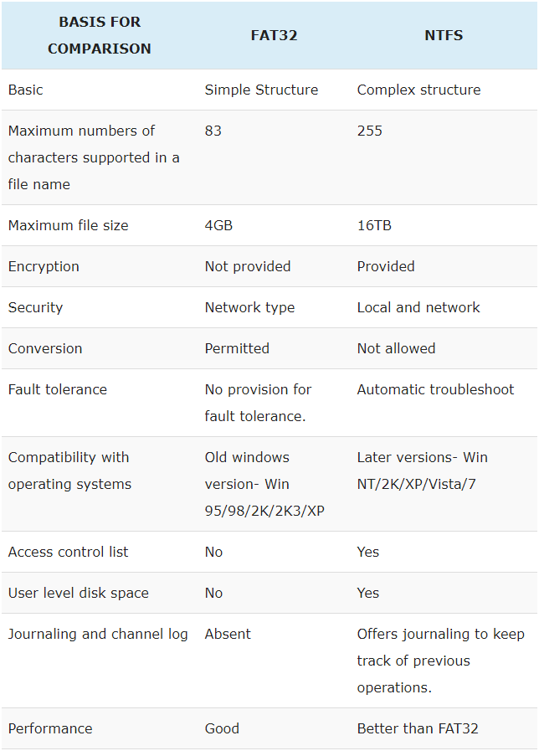Click the BASIS FOR COMPARISON header
This screenshot has width=539, height=756.
pyautogui.click(x=100, y=35)
